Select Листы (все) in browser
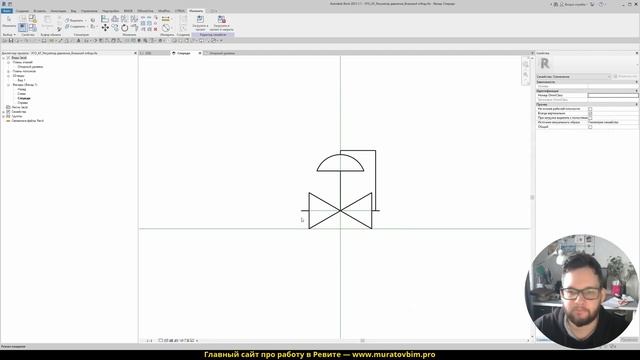 (19, 107)
